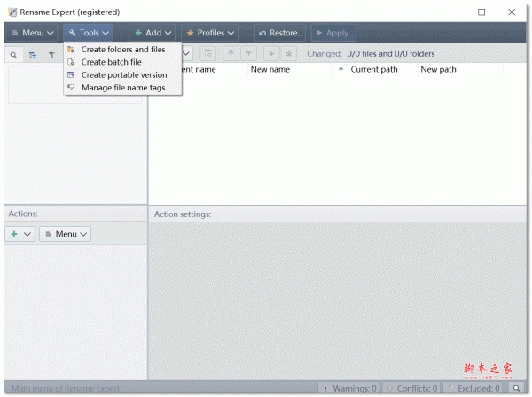
Task: Click the Changed files and folders counter
Action: click(x=371, y=53)
